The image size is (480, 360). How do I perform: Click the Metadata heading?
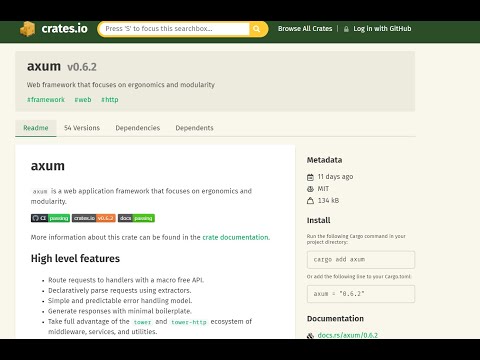click(x=324, y=160)
